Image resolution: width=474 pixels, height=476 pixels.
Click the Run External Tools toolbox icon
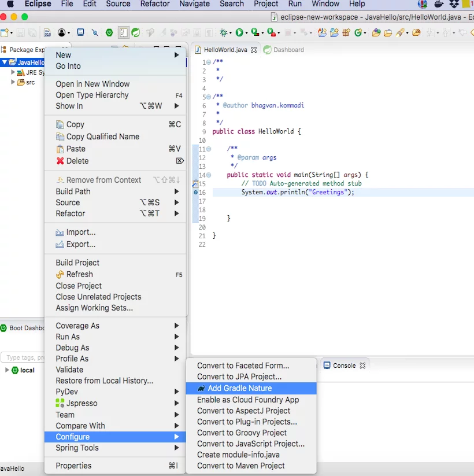[272, 32]
